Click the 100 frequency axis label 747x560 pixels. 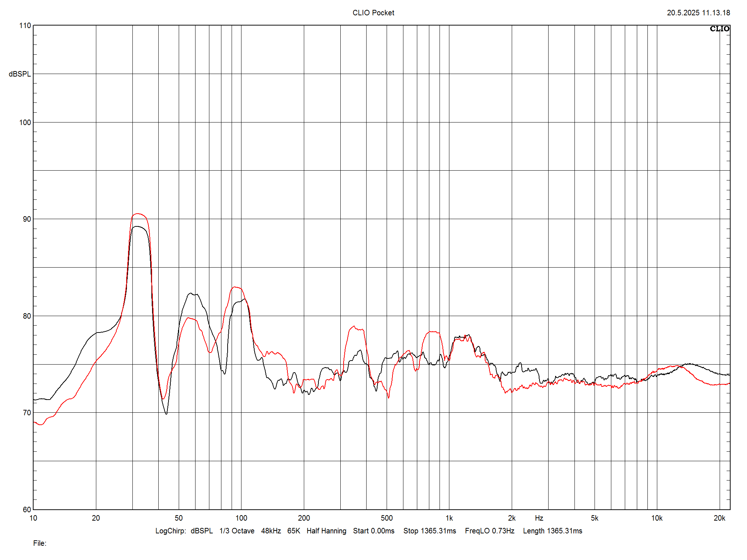coord(241,518)
